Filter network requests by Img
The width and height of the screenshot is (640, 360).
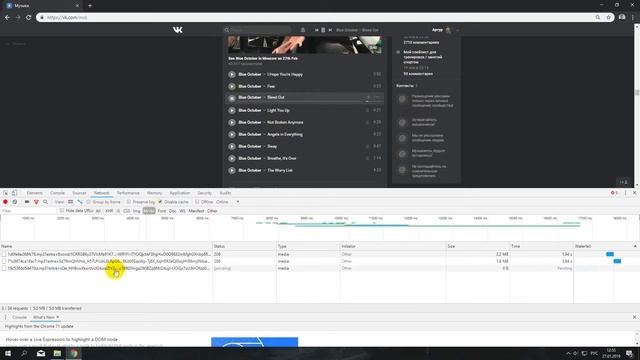(136, 211)
